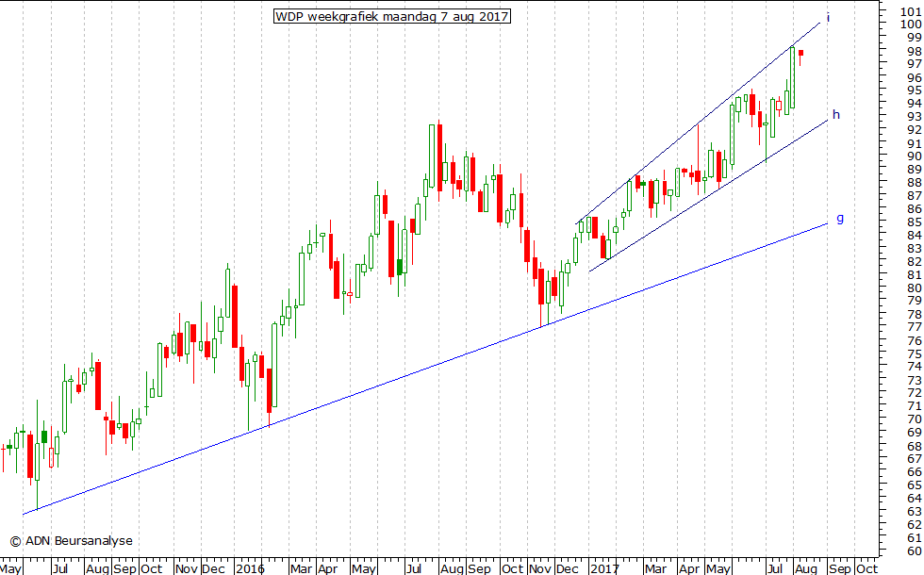Select the trendline label "h"
924x575 pixels.
[835, 114]
